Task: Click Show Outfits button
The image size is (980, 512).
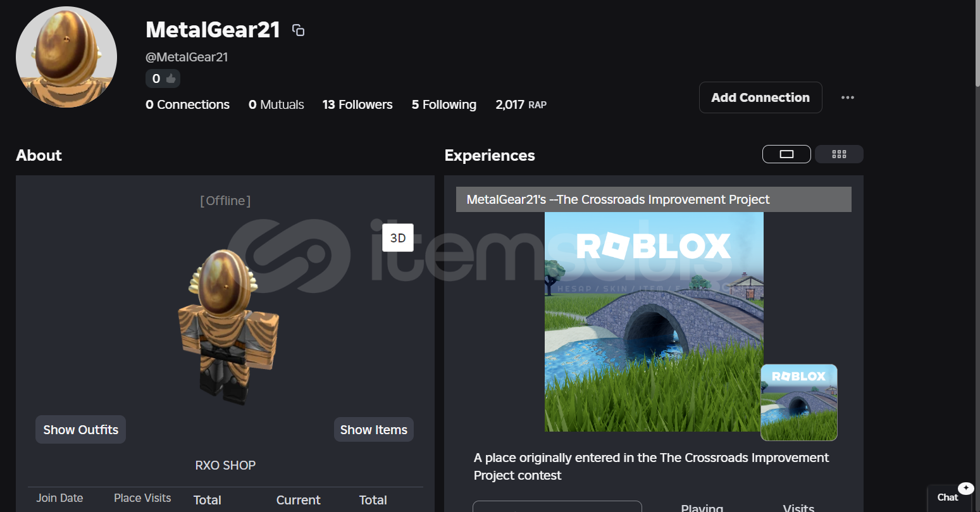Action: click(81, 430)
